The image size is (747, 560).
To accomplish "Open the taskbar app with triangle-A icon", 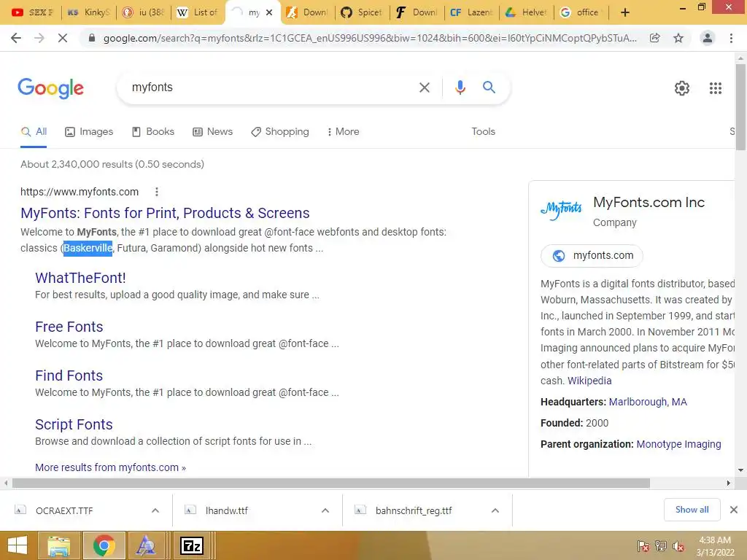I will point(145,545).
